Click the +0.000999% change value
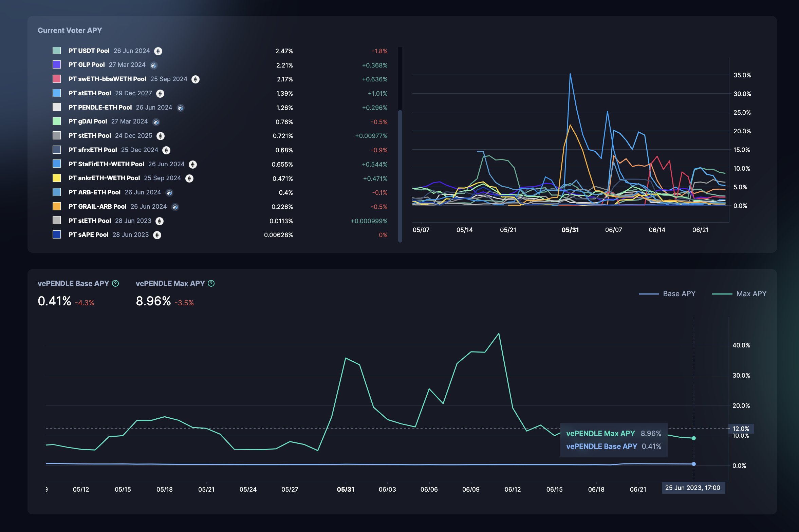799x532 pixels. point(369,221)
